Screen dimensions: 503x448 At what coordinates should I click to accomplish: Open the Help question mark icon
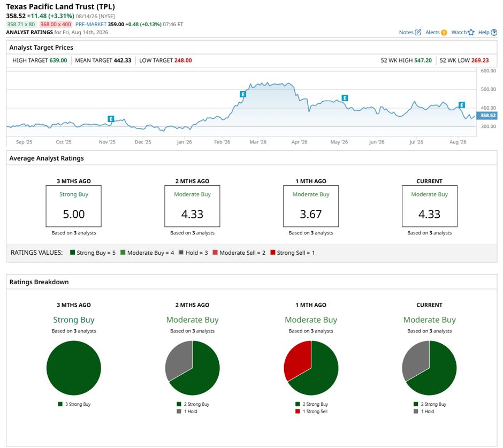[x=494, y=33]
